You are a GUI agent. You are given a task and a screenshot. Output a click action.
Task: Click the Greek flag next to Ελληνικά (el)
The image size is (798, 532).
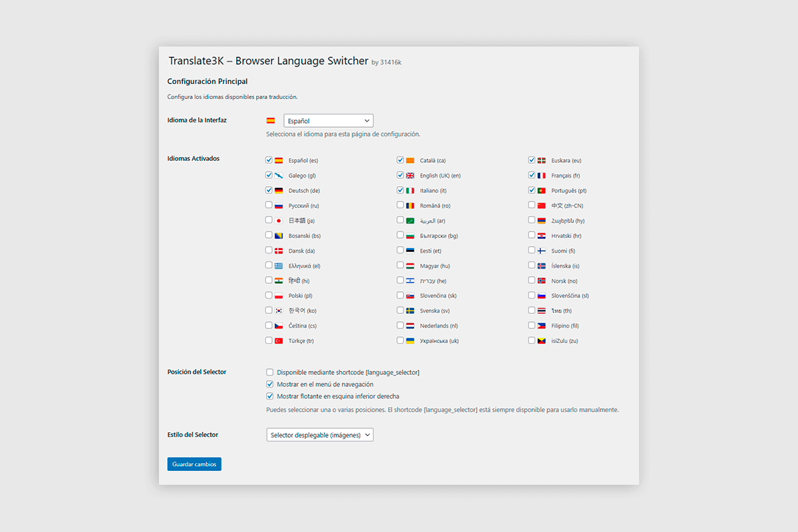pyautogui.click(x=280, y=265)
